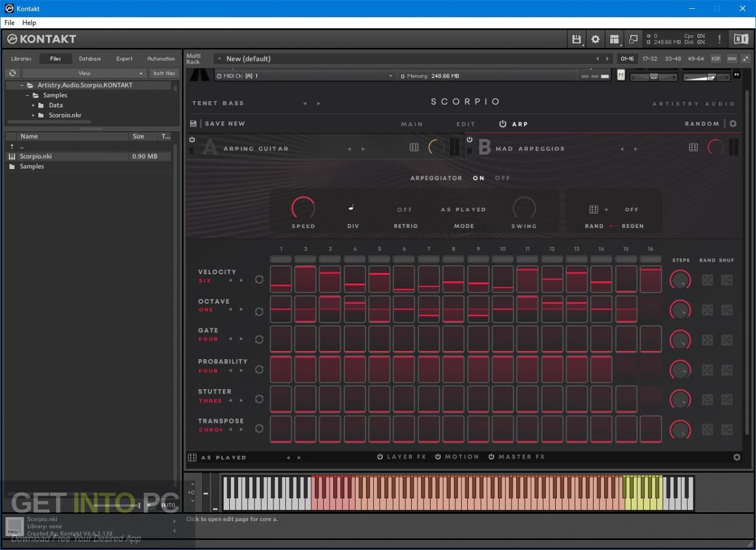
Task: Open the MIDI Ch dropdown
Action: 305,76
